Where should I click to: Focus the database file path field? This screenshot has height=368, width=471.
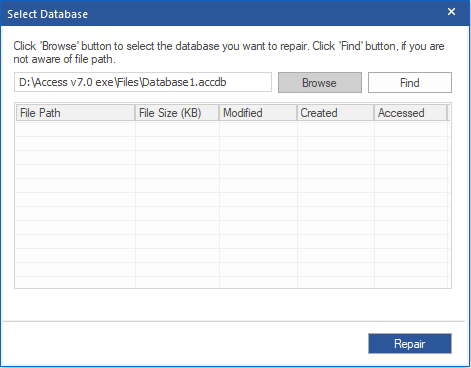(143, 82)
